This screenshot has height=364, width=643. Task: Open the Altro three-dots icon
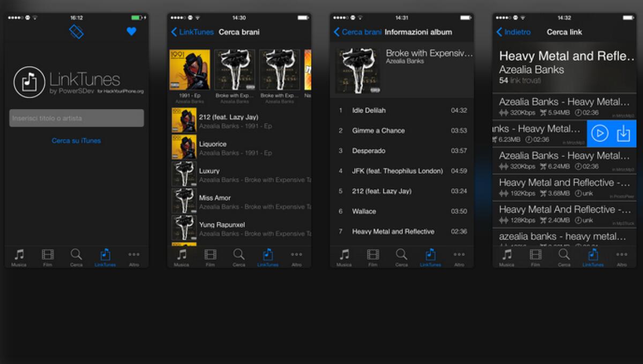(133, 255)
